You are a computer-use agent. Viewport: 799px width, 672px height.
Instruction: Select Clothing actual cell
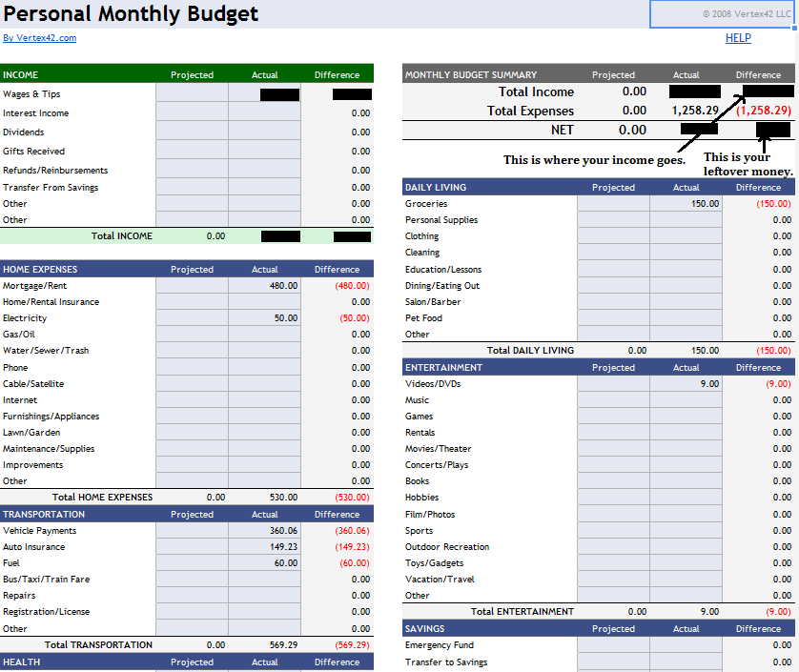click(x=686, y=236)
